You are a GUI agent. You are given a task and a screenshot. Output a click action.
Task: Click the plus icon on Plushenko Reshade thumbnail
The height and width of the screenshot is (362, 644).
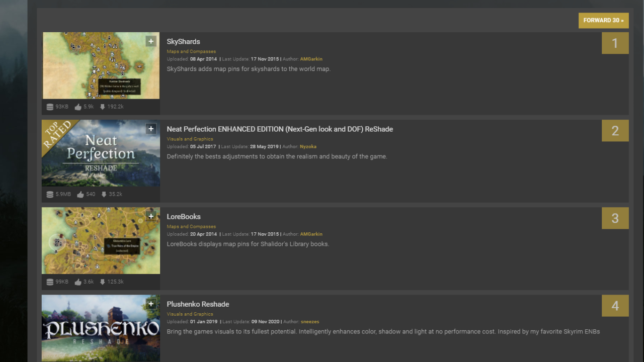coord(151,304)
